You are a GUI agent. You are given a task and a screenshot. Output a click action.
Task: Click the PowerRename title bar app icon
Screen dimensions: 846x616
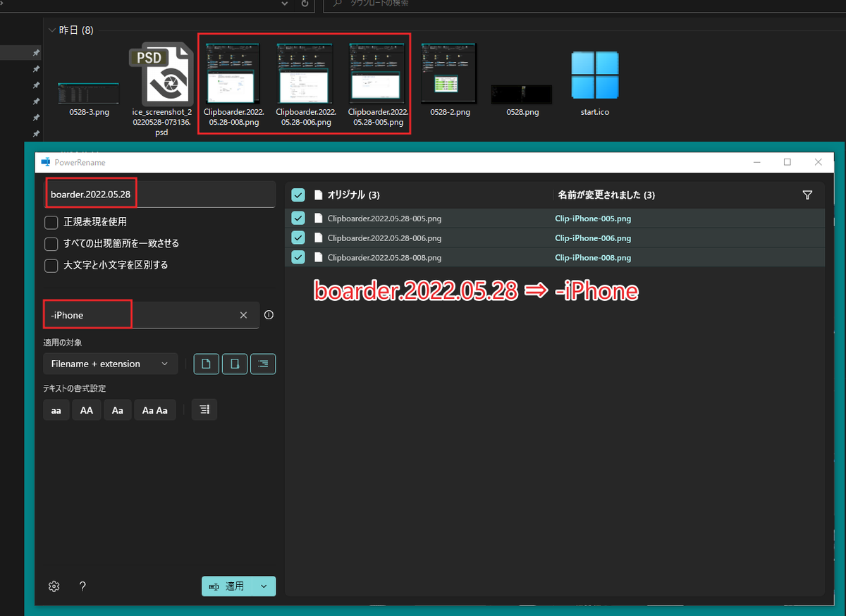(46, 162)
